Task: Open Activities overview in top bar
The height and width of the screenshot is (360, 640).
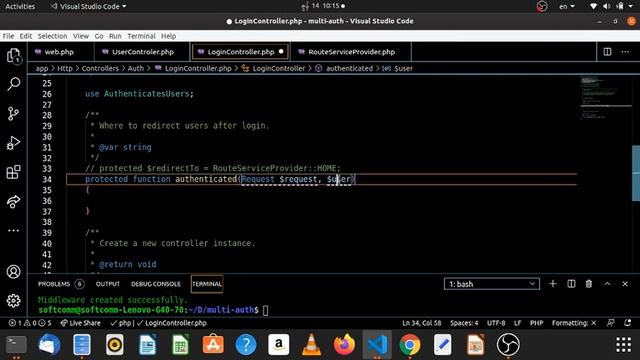Action: (20, 6)
